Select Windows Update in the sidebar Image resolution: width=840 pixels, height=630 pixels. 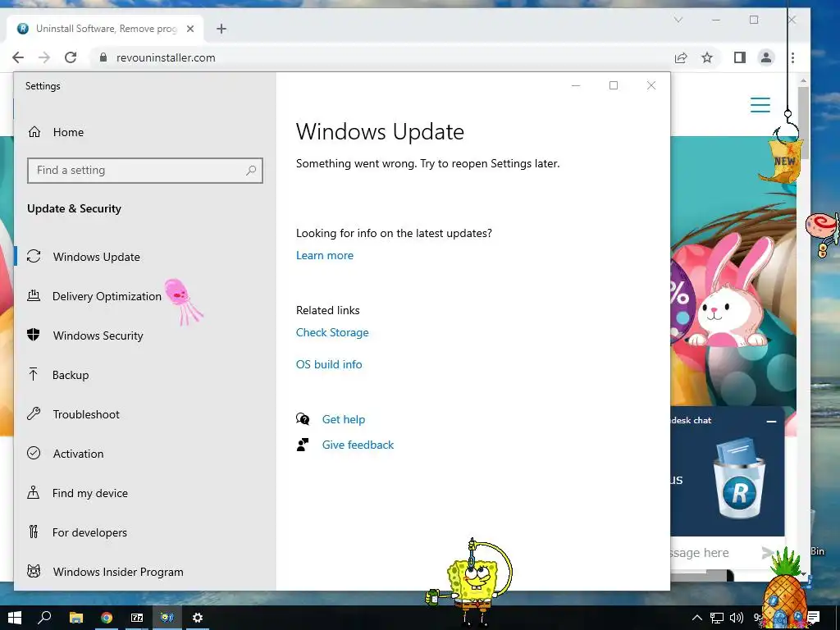97,257
